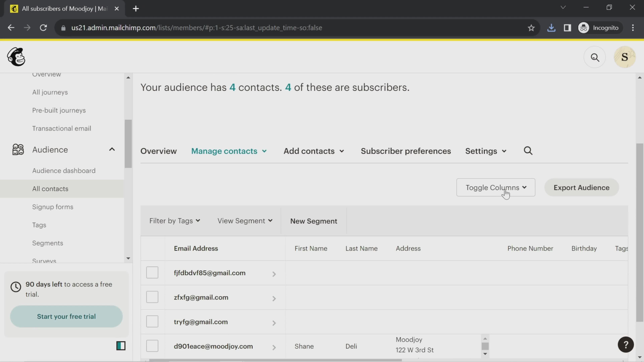Image resolution: width=644 pixels, height=362 pixels.
Task: Collapse sidebar using the panel toggle icon
Action: [x=121, y=346]
